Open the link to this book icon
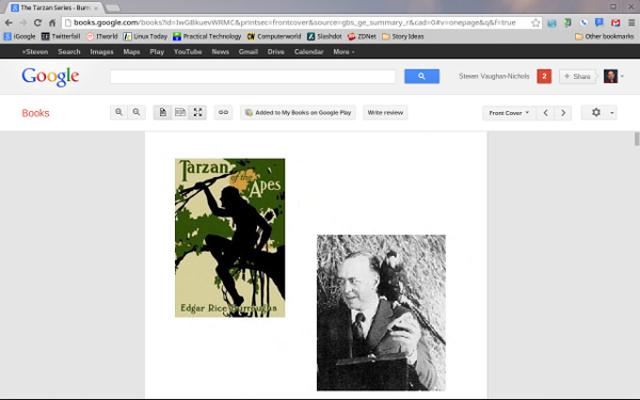The height and width of the screenshot is (400, 640). [x=223, y=112]
